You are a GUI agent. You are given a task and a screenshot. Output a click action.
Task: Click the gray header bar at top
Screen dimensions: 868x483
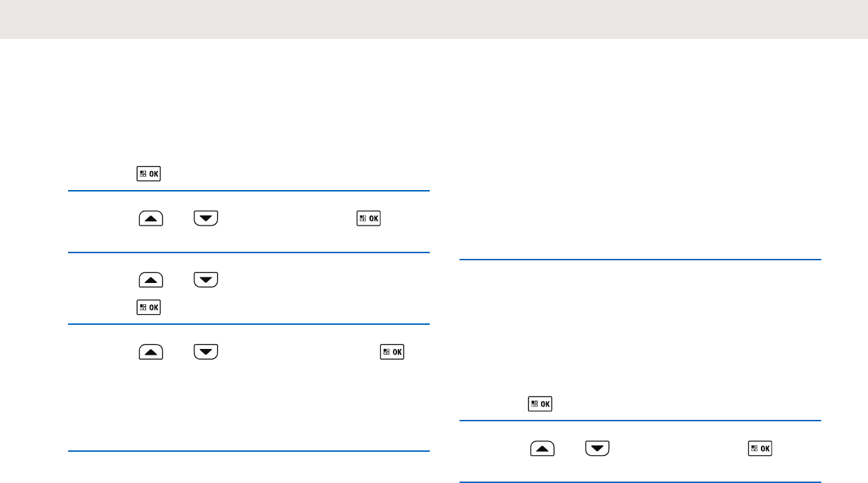click(434, 19)
